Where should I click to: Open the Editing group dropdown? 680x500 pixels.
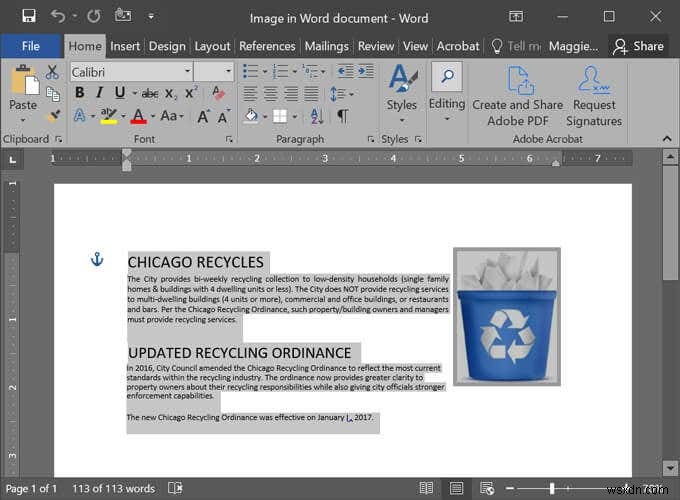coord(446,120)
